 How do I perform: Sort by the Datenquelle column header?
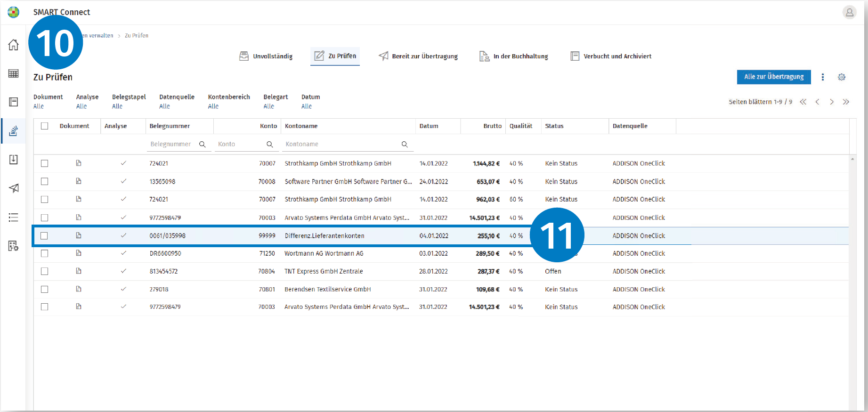coord(630,126)
